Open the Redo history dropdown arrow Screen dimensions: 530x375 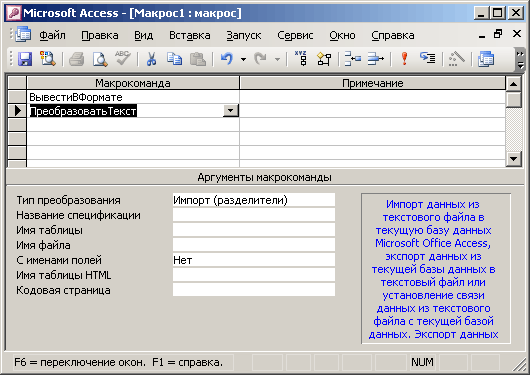point(278,60)
